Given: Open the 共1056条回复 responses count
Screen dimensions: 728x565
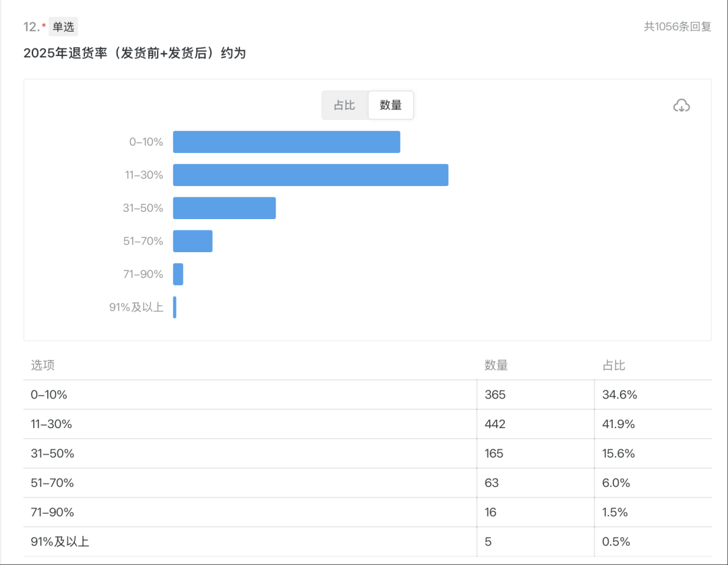Looking at the screenshot, I should click(677, 27).
